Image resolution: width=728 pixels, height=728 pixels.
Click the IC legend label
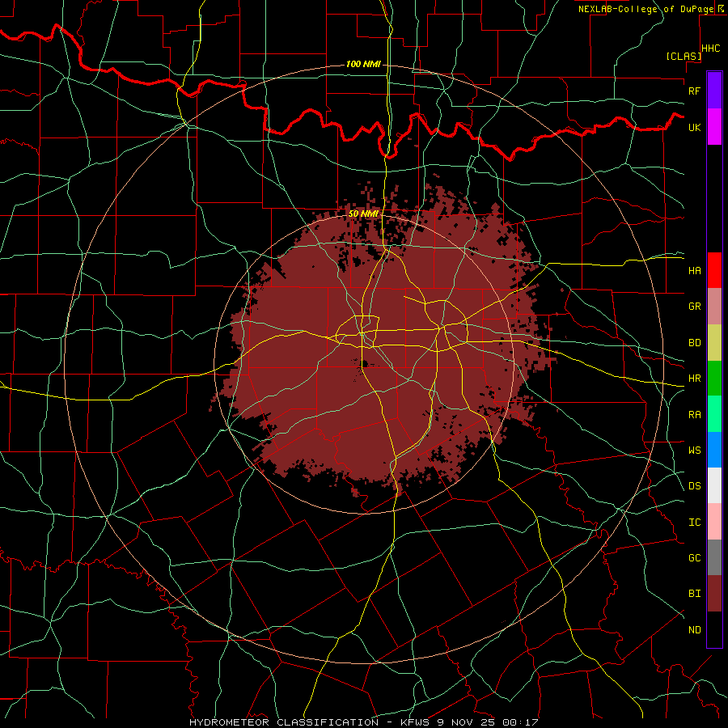pos(694,523)
